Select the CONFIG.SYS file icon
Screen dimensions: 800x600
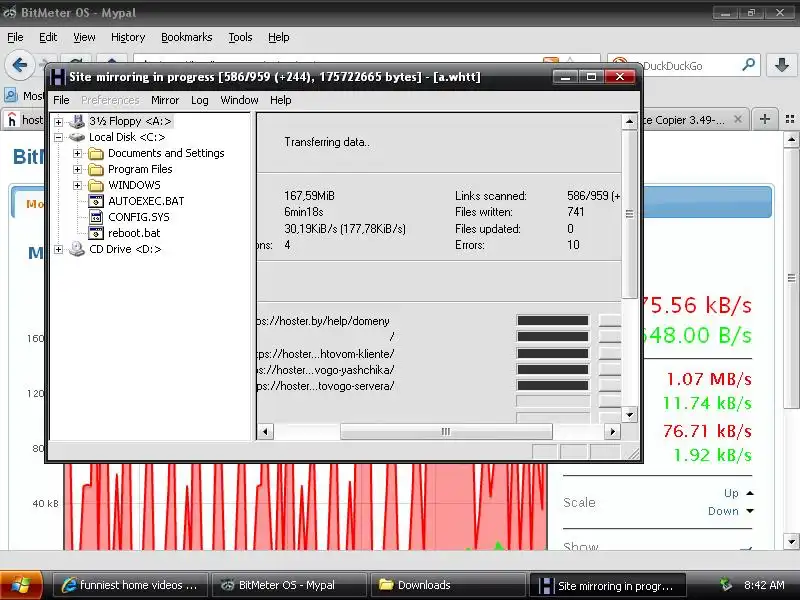(x=96, y=217)
